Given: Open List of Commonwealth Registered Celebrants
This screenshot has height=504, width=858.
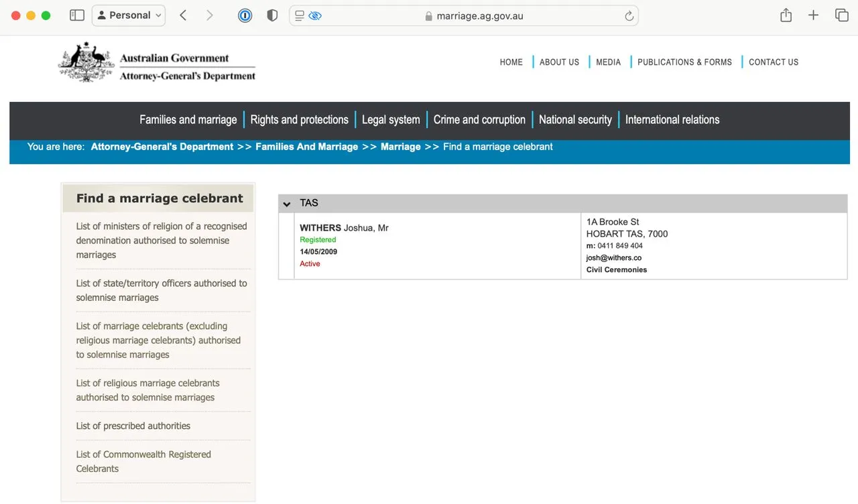Looking at the screenshot, I should pyautogui.click(x=143, y=461).
